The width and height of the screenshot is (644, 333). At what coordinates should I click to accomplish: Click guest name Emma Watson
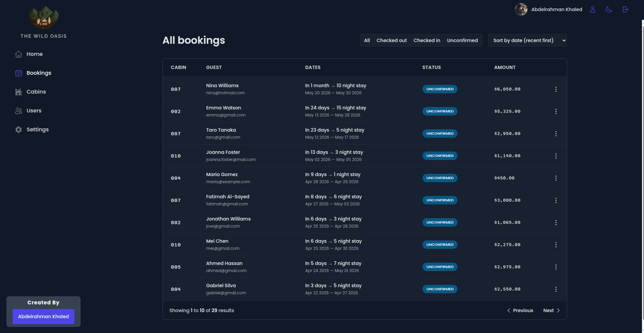coord(224,108)
